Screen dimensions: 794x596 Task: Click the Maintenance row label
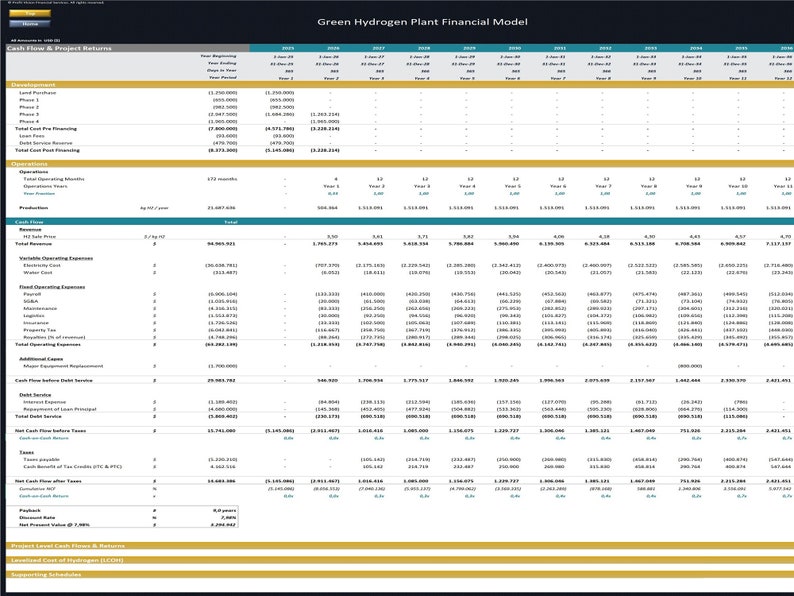[40, 308]
